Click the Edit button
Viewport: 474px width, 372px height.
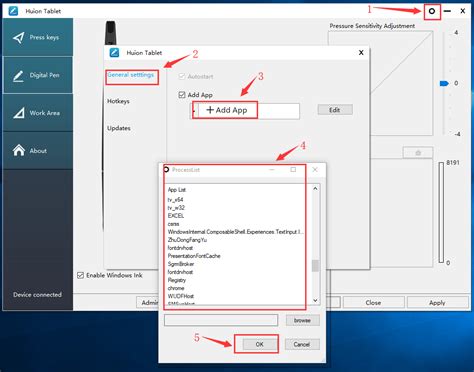click(x=335, y=110)
